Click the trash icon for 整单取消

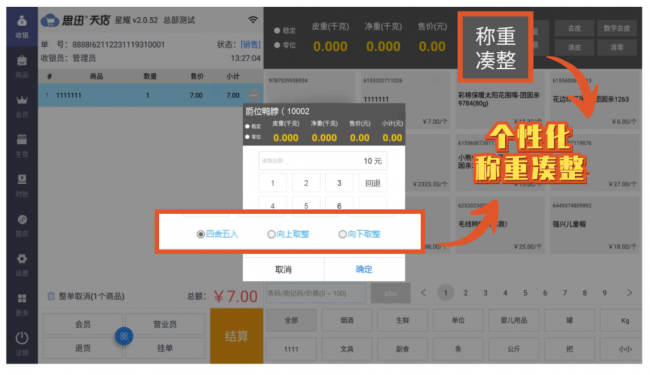[51, 296]
